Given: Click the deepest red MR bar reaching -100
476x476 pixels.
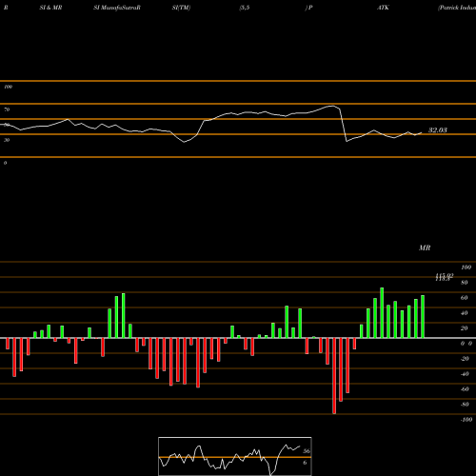Looking at the screenshot, I should click(334, 376).
